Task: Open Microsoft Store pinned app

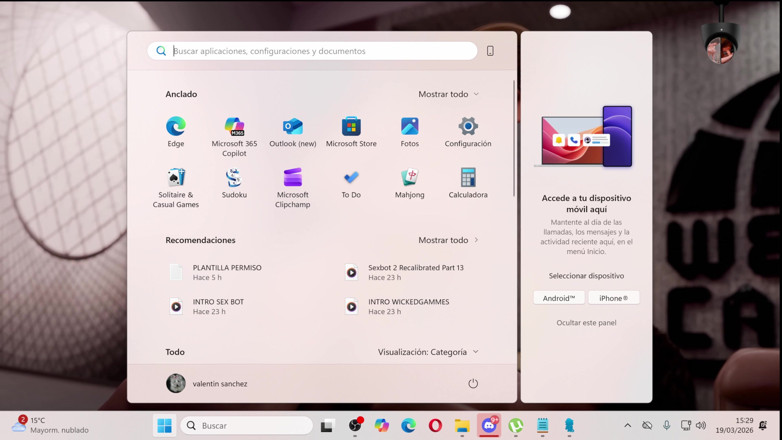Action: point(351,132)
